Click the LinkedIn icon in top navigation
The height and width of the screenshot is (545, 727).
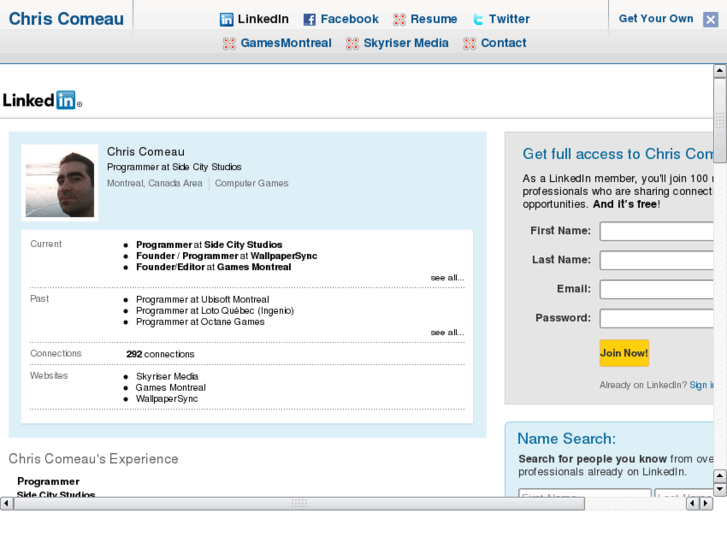(226, 19)
